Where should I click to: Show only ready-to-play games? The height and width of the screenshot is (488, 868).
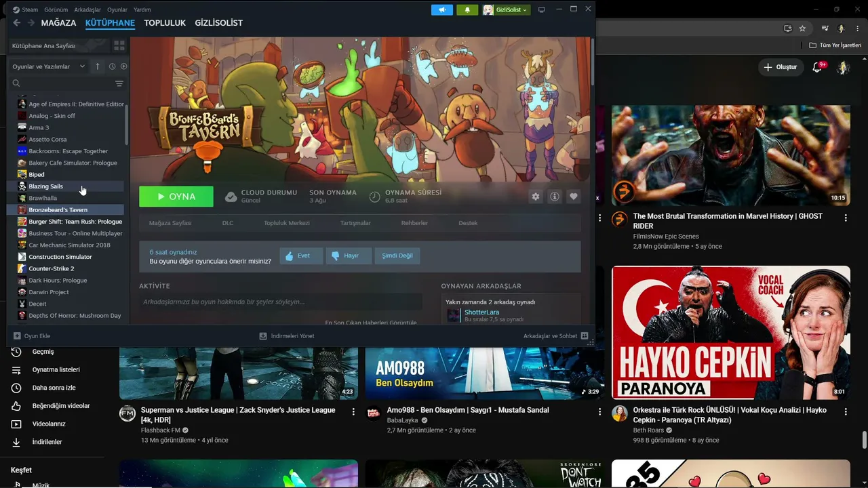123,66
